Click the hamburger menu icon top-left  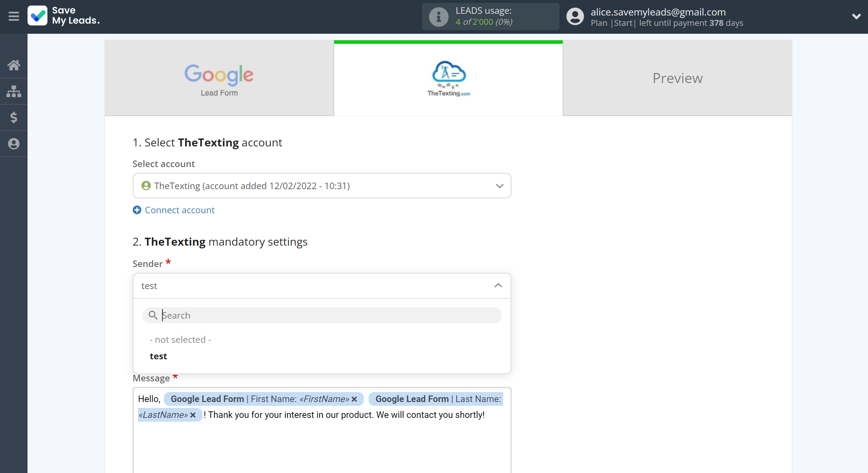click(13, 17)
